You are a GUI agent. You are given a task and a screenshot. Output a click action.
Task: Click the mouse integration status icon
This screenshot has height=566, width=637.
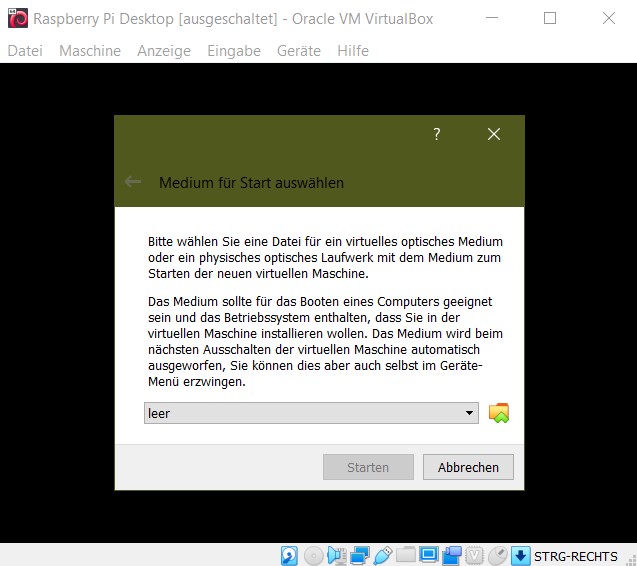pyautogui.click(x=498, y=555)
